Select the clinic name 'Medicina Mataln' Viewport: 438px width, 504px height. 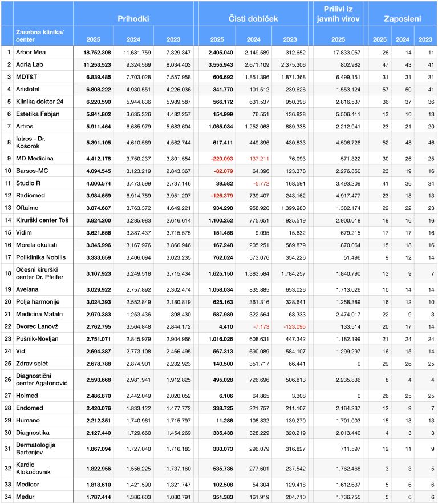click(39, 314)
